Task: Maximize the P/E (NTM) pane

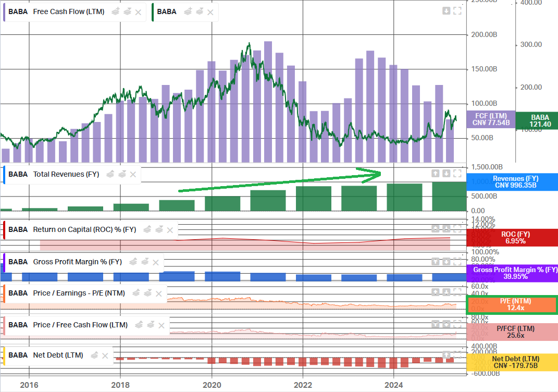Action: [x=457, y=292]
